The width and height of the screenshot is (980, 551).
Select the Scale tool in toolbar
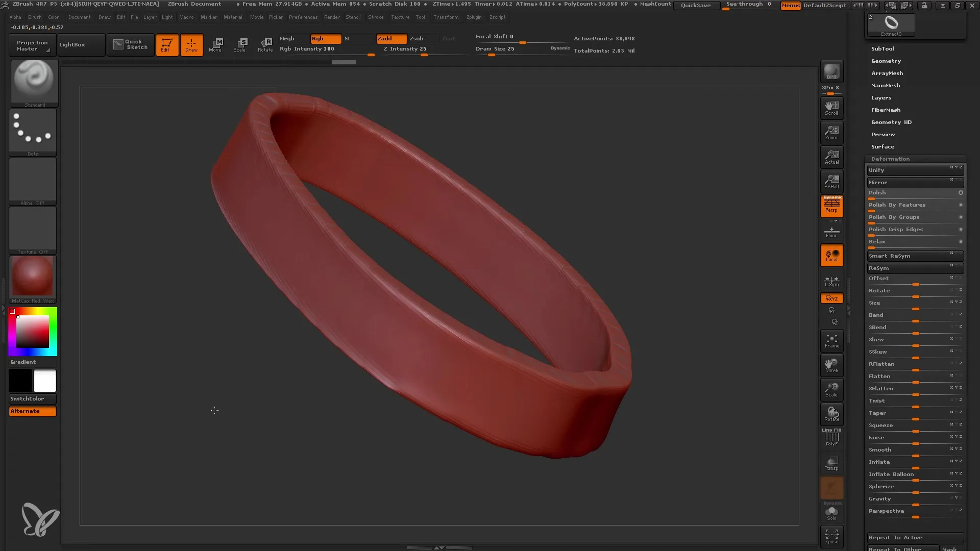click(x=240, y=44)
